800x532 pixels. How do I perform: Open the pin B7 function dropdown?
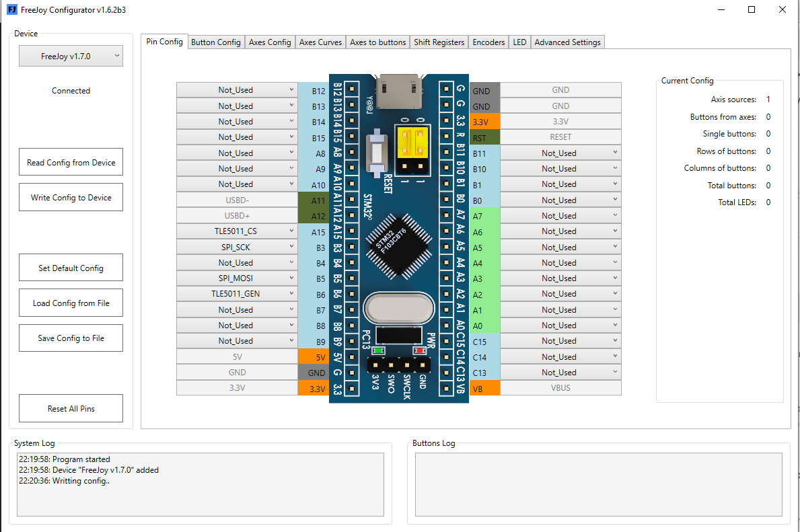(237, 309)
